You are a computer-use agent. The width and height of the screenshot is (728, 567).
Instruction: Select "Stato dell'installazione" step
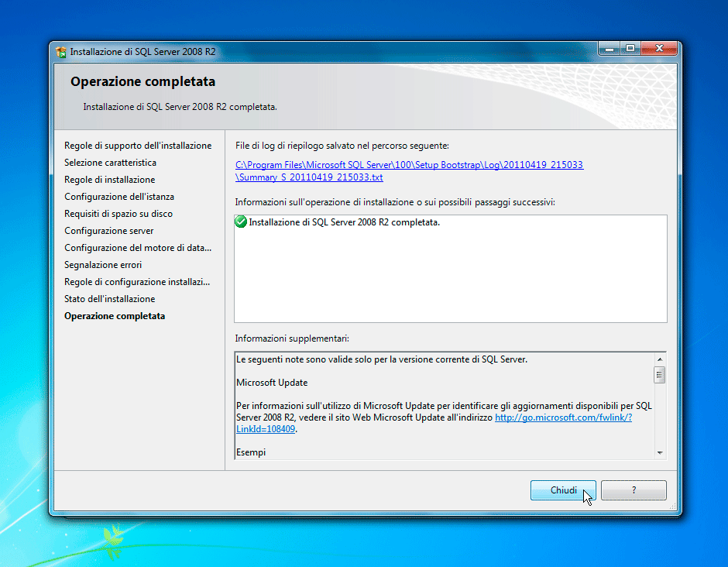pos(109,298)
